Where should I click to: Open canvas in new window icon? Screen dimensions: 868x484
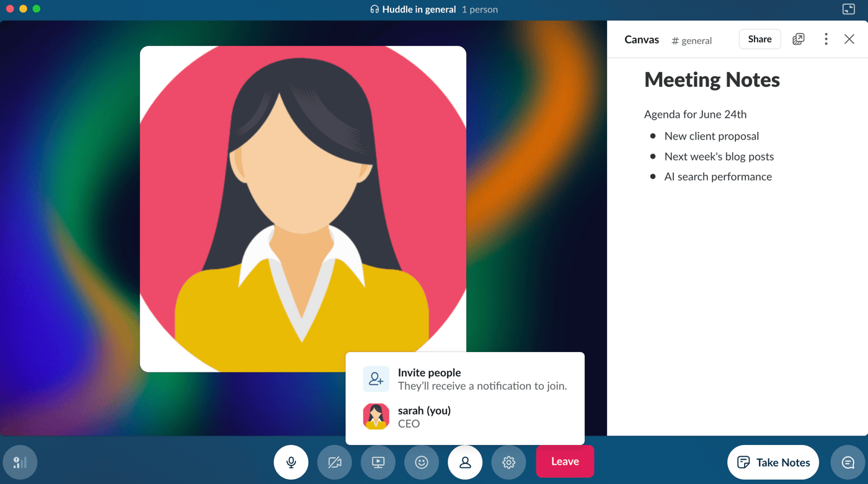pyautogui.click(x=799, y=39)
